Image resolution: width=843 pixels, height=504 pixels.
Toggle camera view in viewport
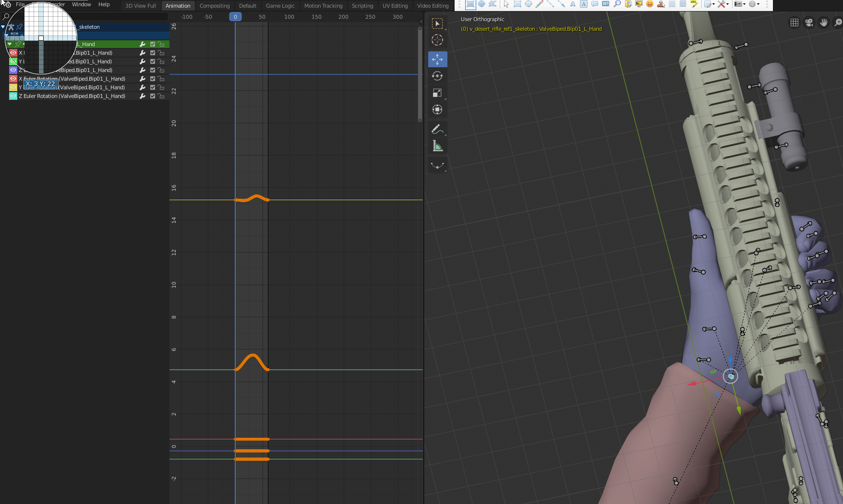809,23
